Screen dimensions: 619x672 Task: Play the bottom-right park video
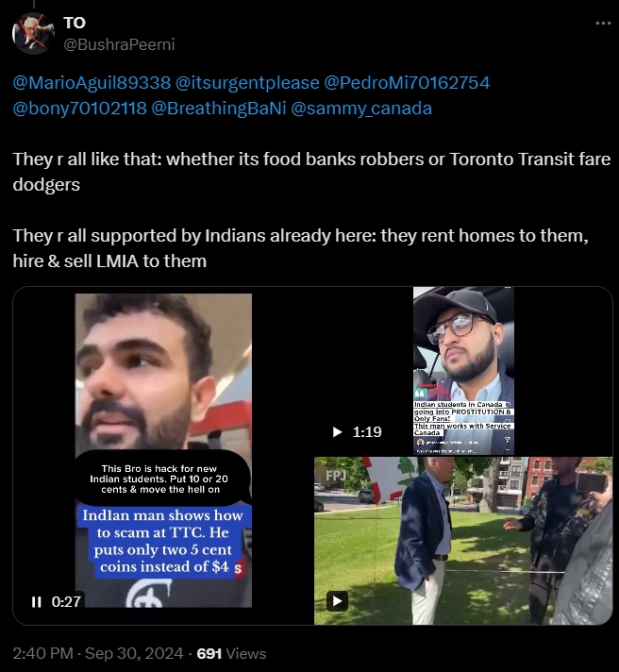point(337,601)
